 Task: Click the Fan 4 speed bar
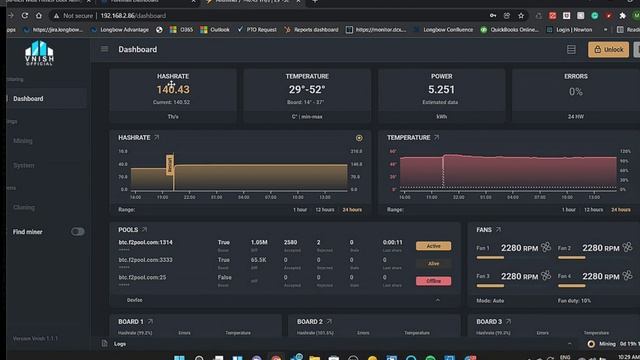click(572, 286)
